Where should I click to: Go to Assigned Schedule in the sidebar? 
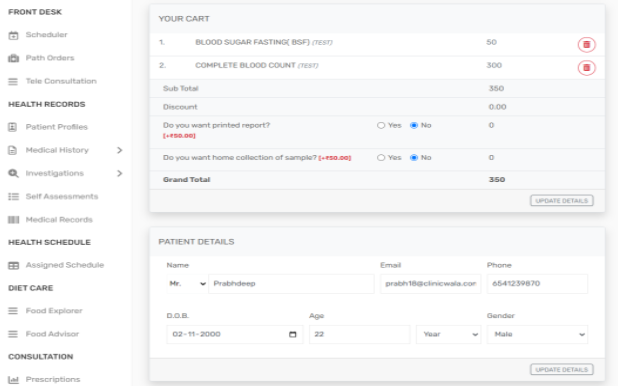tap(65, 265)
